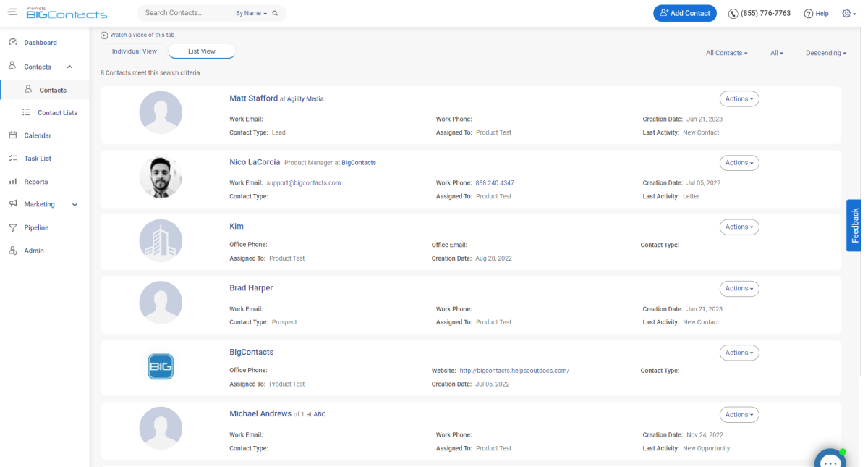Image resolution: width=868 pixels, height=467 pixels.
Task: Open Michael Andrews contact name link
Action: point(260,413)
